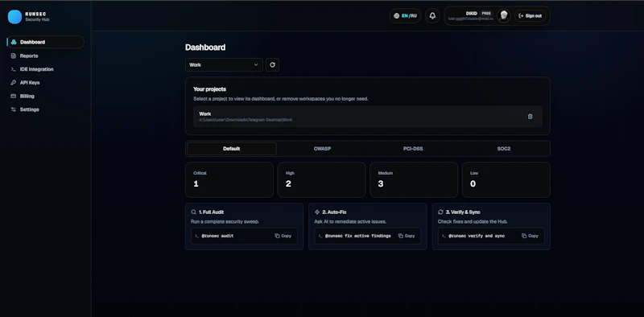Image resolution: width=644 pixels, height=317 pixels.
Task: Click the Dashboard page heading
Action: coord(205,47)
